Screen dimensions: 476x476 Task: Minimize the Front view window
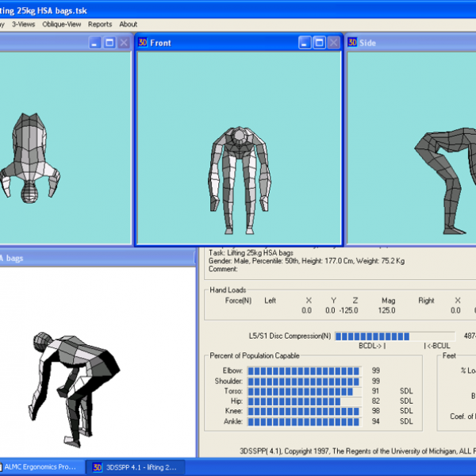point(305,43)
